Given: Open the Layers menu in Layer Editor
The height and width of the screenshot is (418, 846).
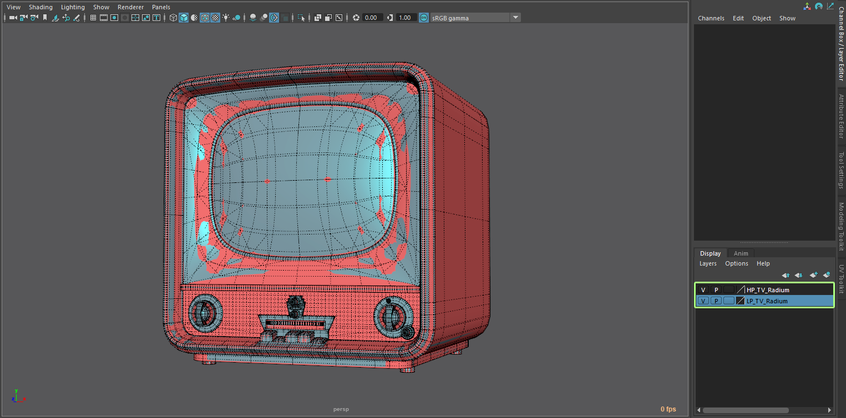Looking at the screenshot, I should pos(707,264).
